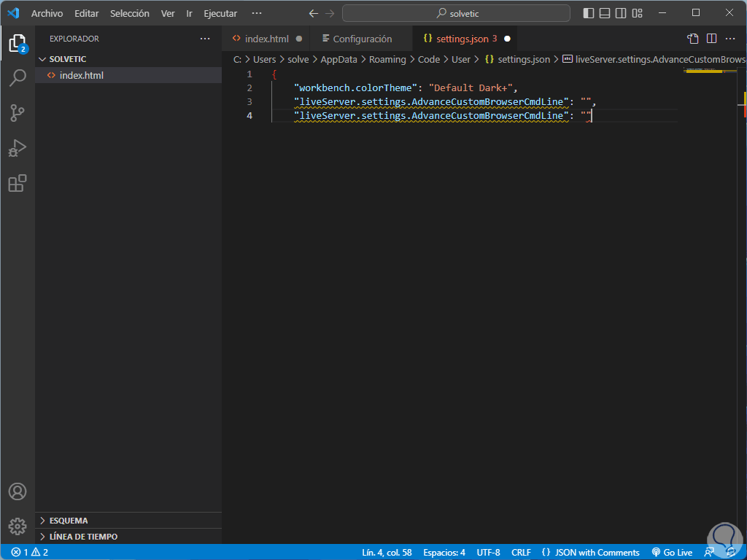Expand the LÍNEA DE TIEMPO section

83,537
